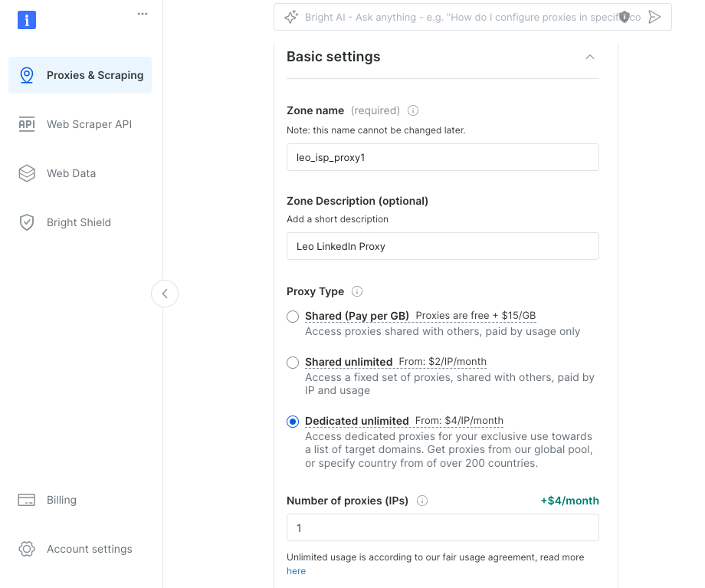Screen dimensions: 705x588
Task: Click the Zone Description text field
Action: click(x=442, y=246)
